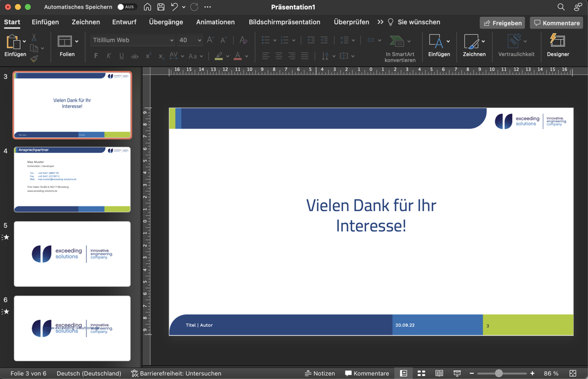588x379 pixels.
Task: Click the Kommentare button at top right
Action: click(x=556, y=23)
